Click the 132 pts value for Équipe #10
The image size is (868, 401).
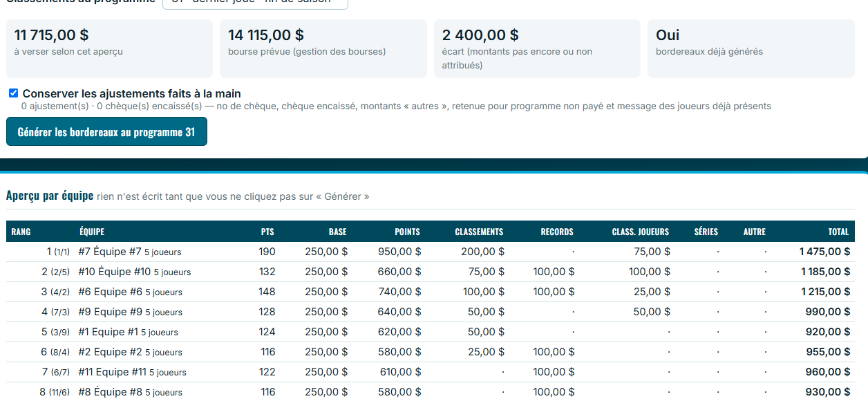267,272
